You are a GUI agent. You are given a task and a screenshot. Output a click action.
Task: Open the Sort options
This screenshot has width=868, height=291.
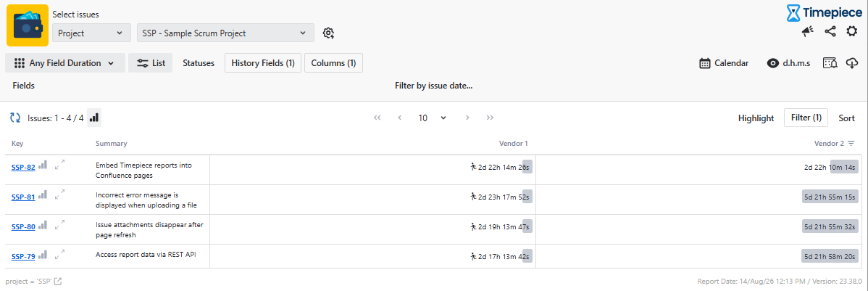tap(846, 118)
